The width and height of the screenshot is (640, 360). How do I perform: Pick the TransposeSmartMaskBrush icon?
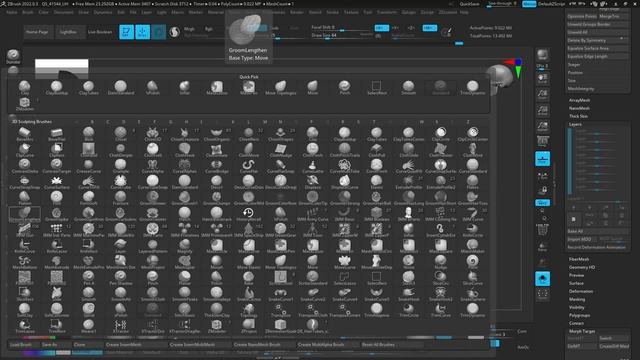click(344, 310)
